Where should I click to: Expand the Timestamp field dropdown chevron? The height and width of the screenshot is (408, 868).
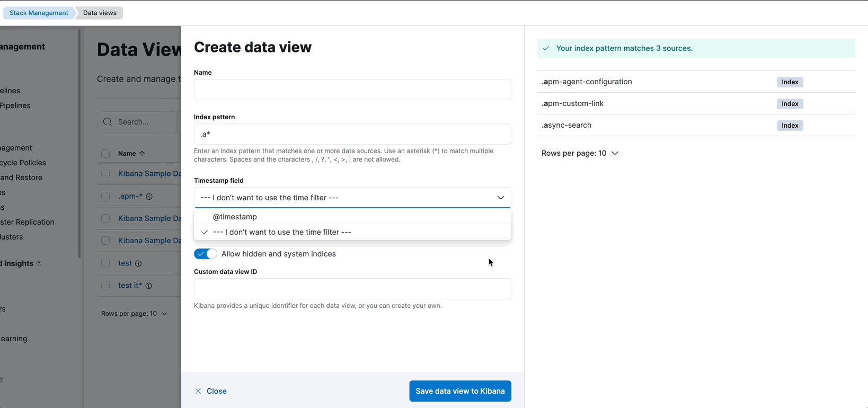tap(500, 198)
